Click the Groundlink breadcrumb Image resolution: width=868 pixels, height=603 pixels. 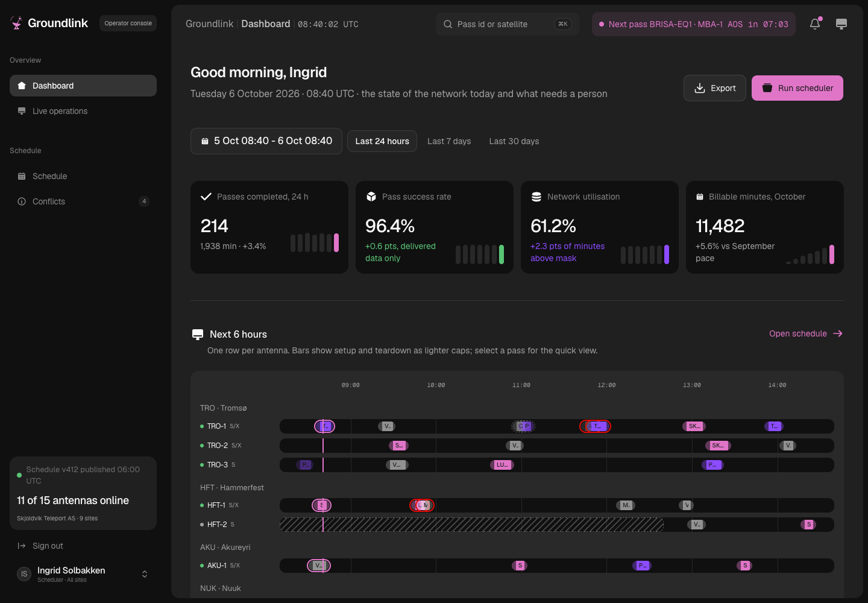tap(209, 24)
